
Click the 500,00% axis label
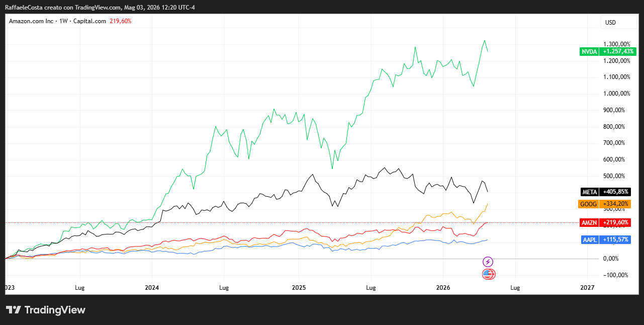tap(613, 176)
